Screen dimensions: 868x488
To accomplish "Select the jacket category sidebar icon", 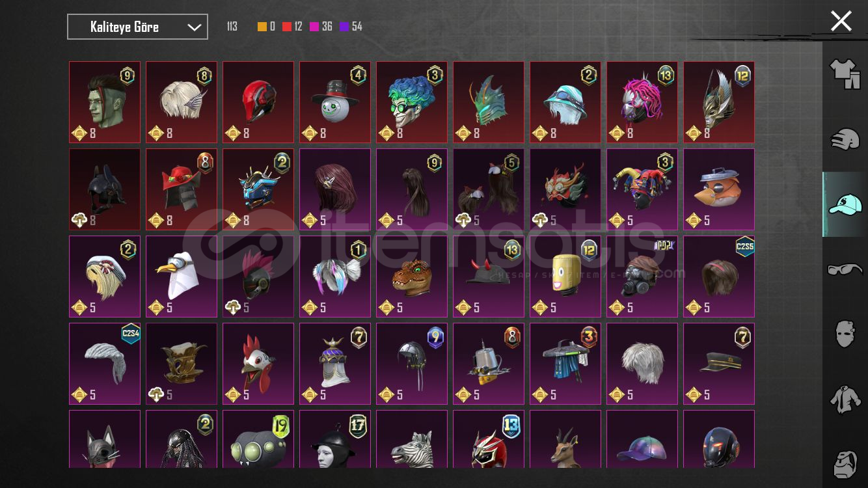I will click(x=845, y=399).
